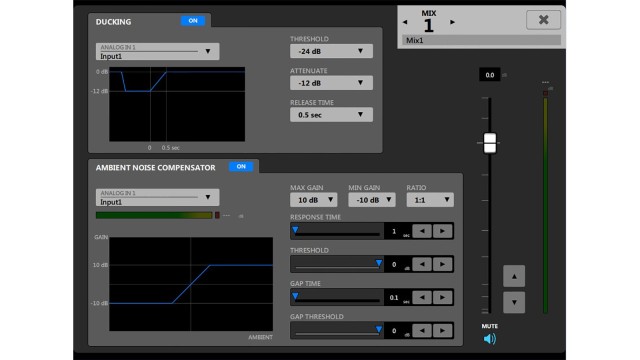This screenshot has width=640, height=360.
Task: Open the Ducking input source dropdown
Action: point(158,52)
